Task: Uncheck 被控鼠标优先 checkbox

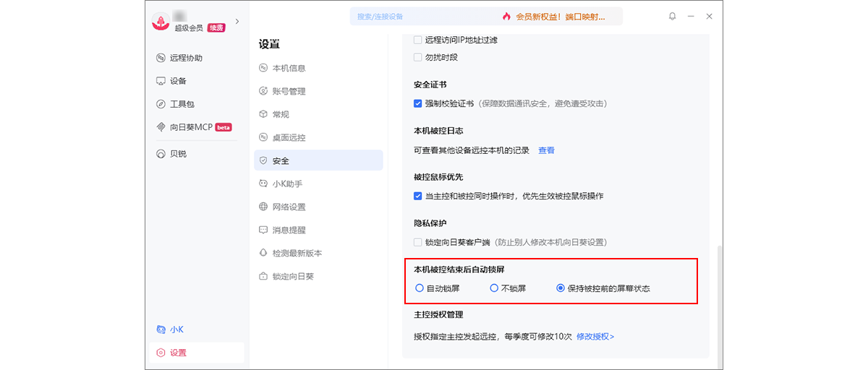Action: tap(418, 196)
